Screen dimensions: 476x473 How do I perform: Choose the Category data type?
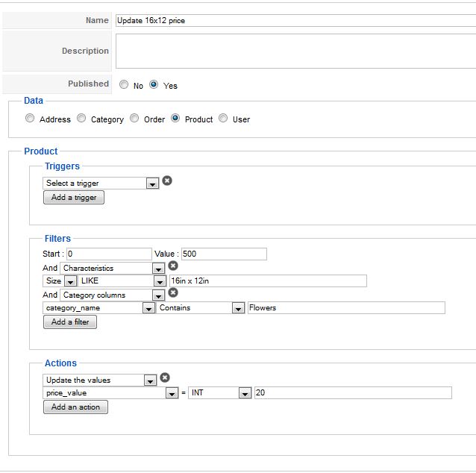81,119
